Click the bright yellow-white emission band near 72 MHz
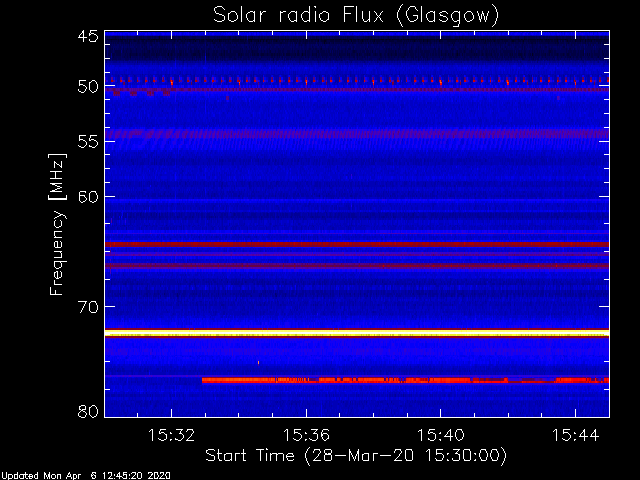This screenshot has width=640, height=480. click(x=357, y=333)
